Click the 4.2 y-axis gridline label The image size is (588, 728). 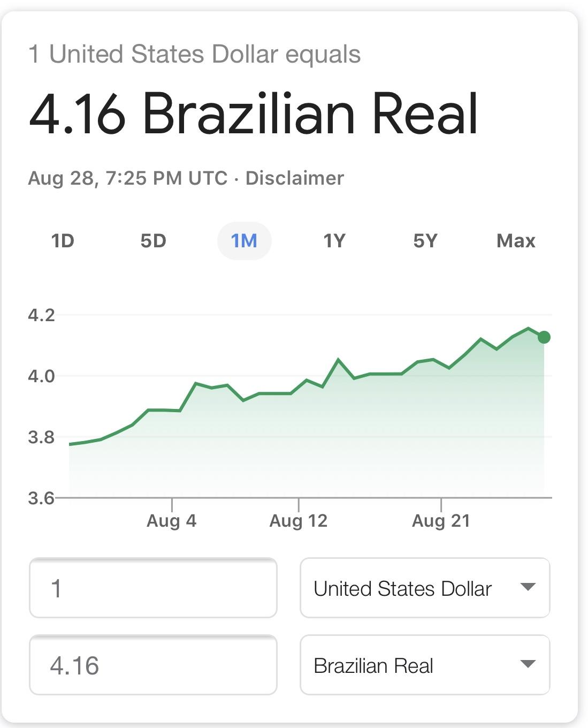click(x=42, y=315)
